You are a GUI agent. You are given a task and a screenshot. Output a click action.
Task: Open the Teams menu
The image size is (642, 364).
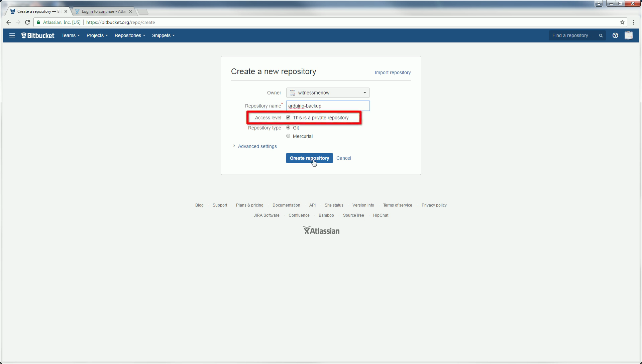70,35
